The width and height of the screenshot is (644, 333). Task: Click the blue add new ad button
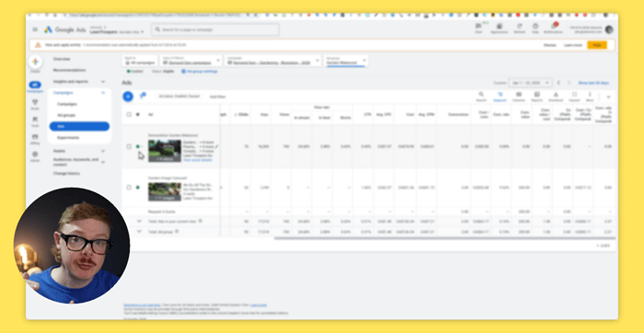click(128, 97)
